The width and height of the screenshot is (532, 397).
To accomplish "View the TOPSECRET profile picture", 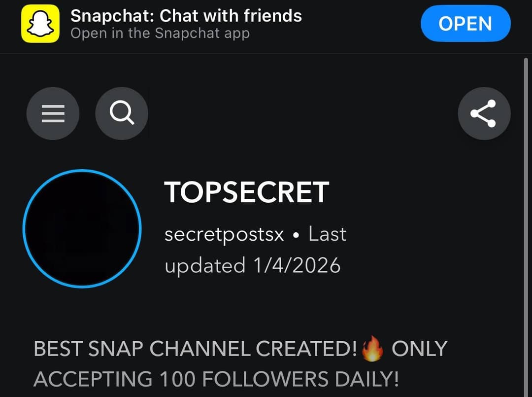I will pyautogui.click(x=82, y=228).
